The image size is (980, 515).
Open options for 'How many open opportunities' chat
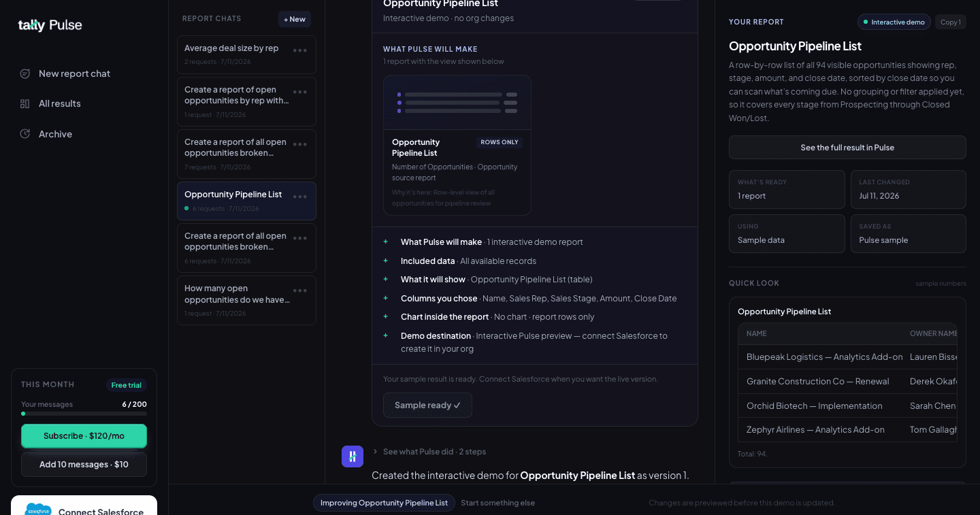[300, 290]
